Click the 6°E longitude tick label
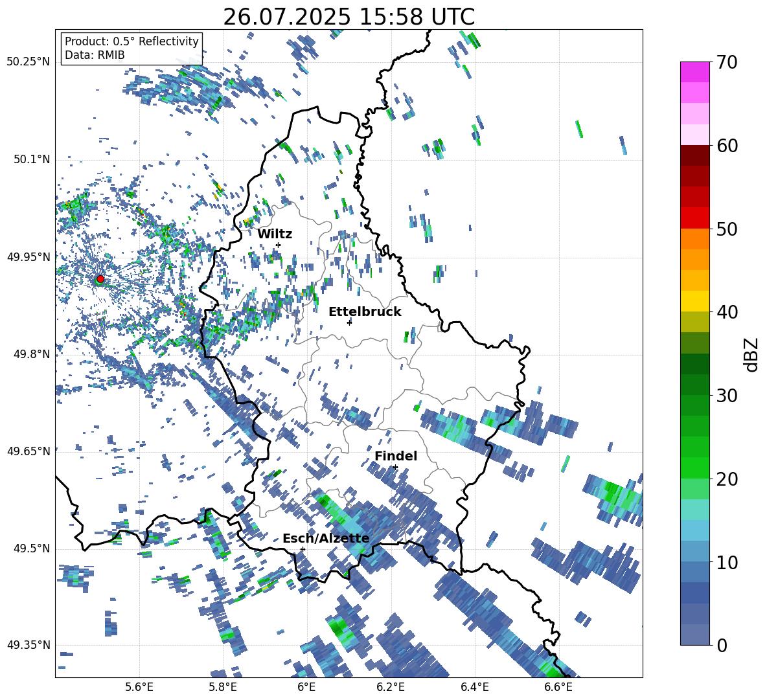The image size is (767, 700). click(x=306, y=688)
